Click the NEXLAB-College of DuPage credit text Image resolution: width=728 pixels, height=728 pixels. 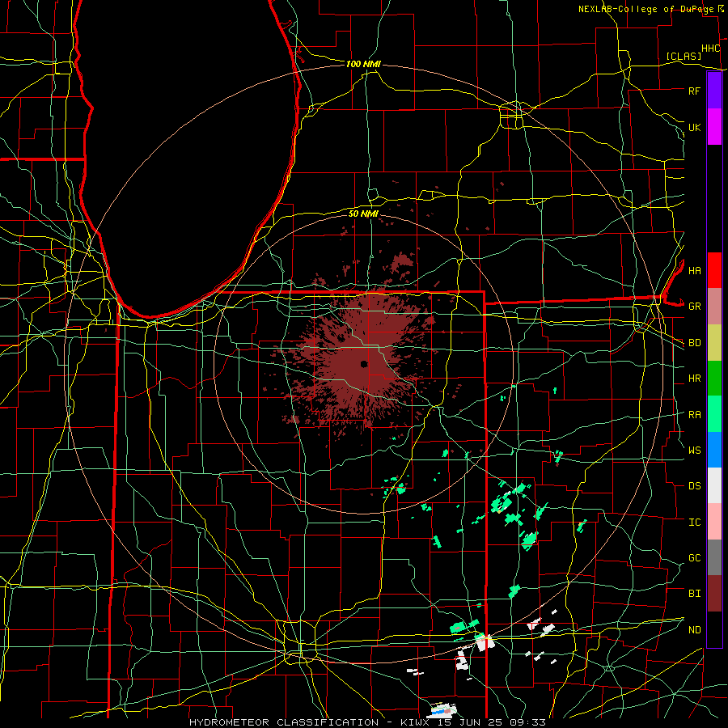click(645, 9)
